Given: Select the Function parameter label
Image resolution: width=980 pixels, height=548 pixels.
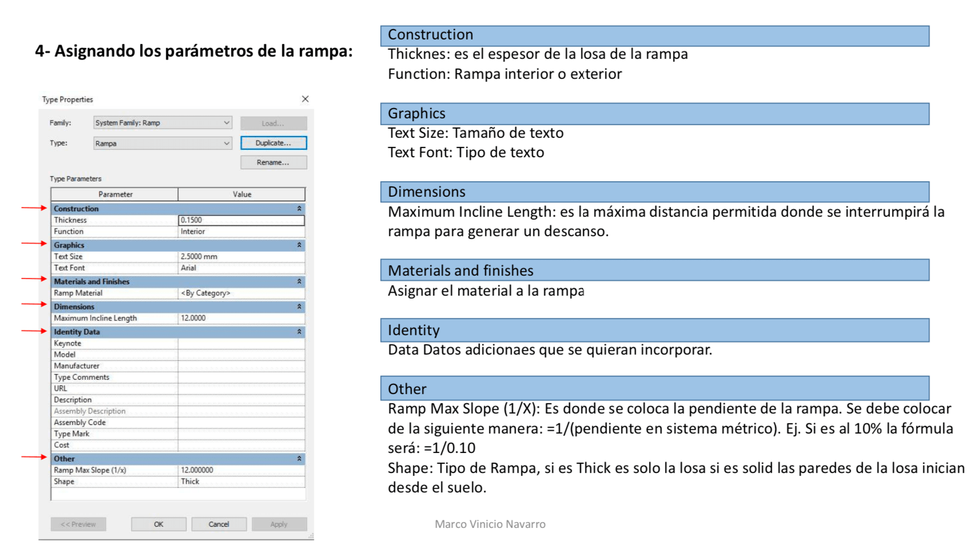Looking at the screenshot, I should click(x=69, y=232).
